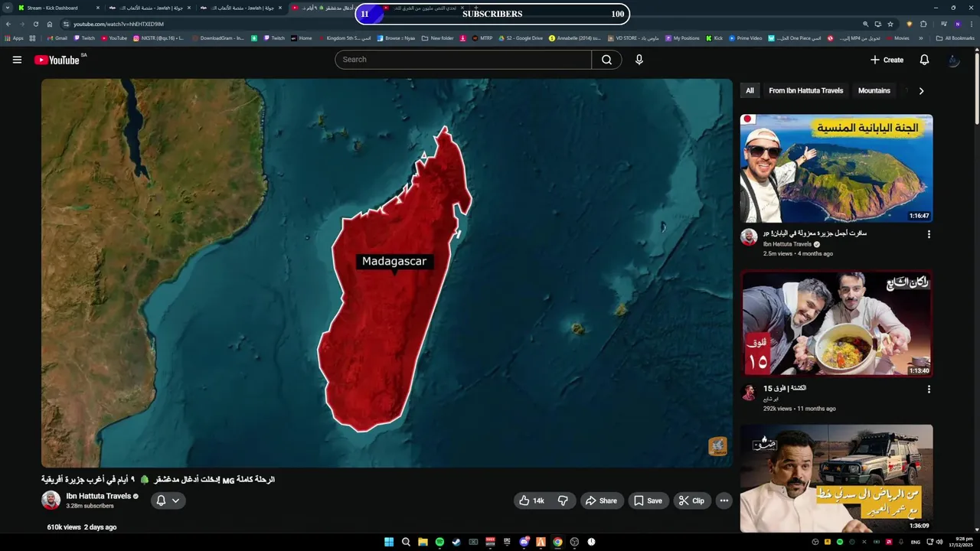Open Ibn Hattuta Travels channel avatar
980x551 pixels.
(x=51, y=500)
